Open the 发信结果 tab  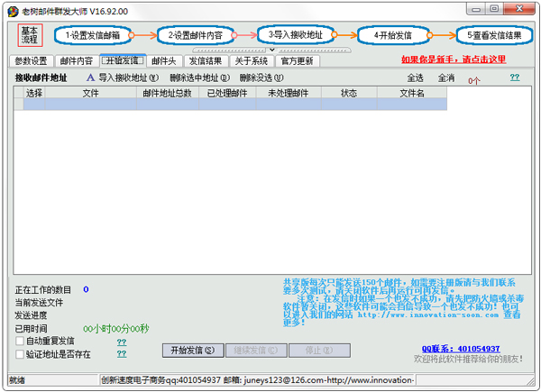(x=206, y=61)
